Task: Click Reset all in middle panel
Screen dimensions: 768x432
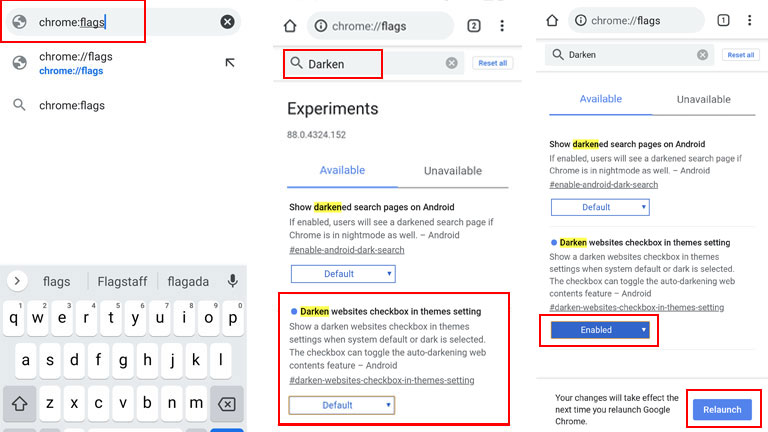Action: 492,63
